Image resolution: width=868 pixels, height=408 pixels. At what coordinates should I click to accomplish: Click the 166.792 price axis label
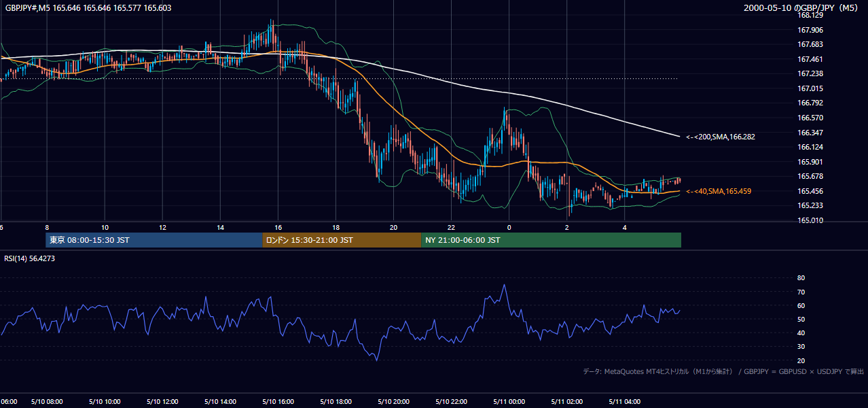pyautogui.click(x=810, y=103)
